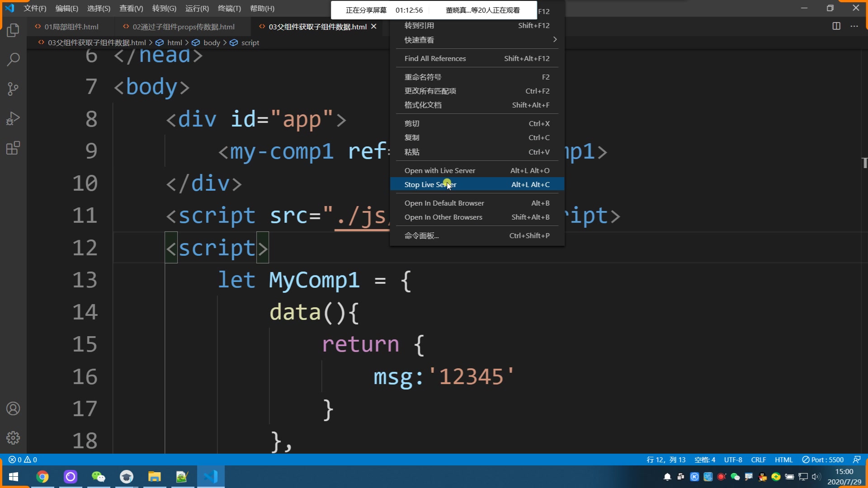Open the Explorer sidebar icon
This screenshot has height=488, width=868.
[x=13, y=30]
